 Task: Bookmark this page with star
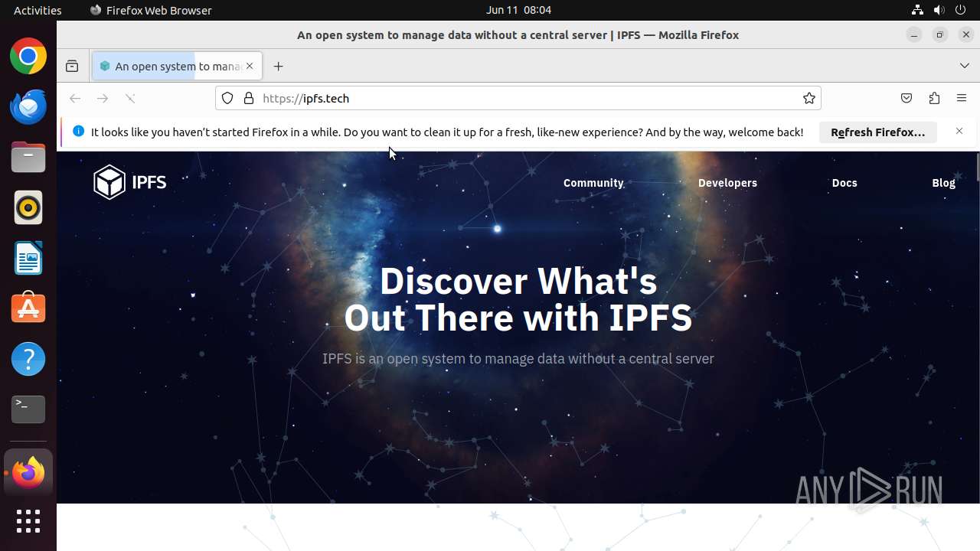coord(808,98)
